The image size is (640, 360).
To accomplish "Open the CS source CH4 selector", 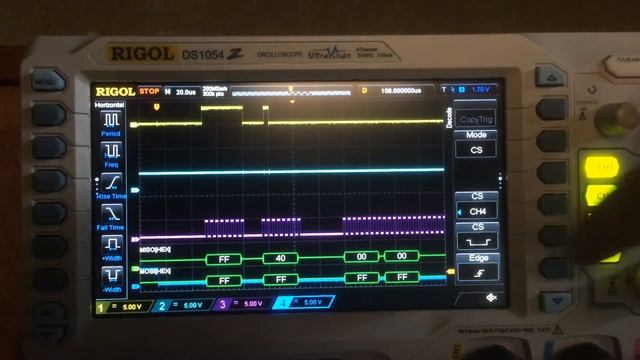I will [477, 207].
